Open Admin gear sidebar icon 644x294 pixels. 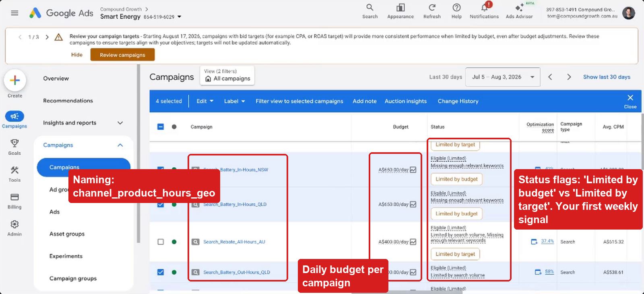point(14,224)
